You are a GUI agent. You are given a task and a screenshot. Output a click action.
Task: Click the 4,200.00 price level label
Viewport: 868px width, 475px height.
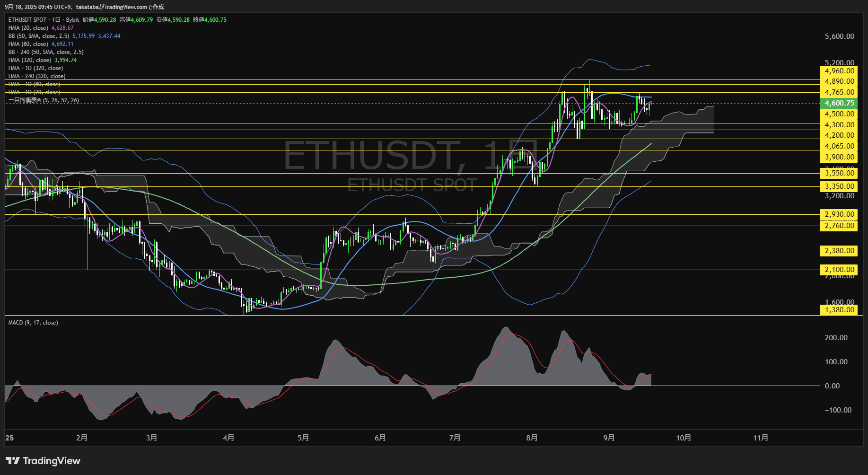839,135
